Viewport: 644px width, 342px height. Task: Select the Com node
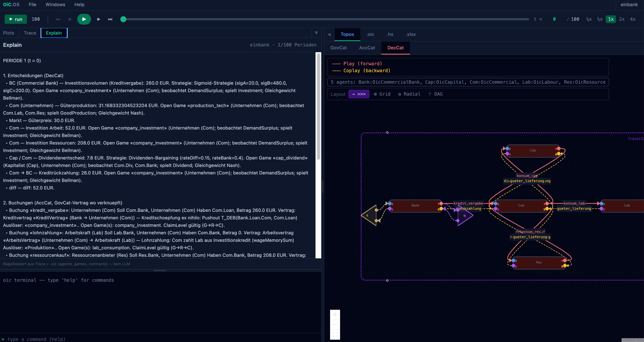tap(521, 206)
